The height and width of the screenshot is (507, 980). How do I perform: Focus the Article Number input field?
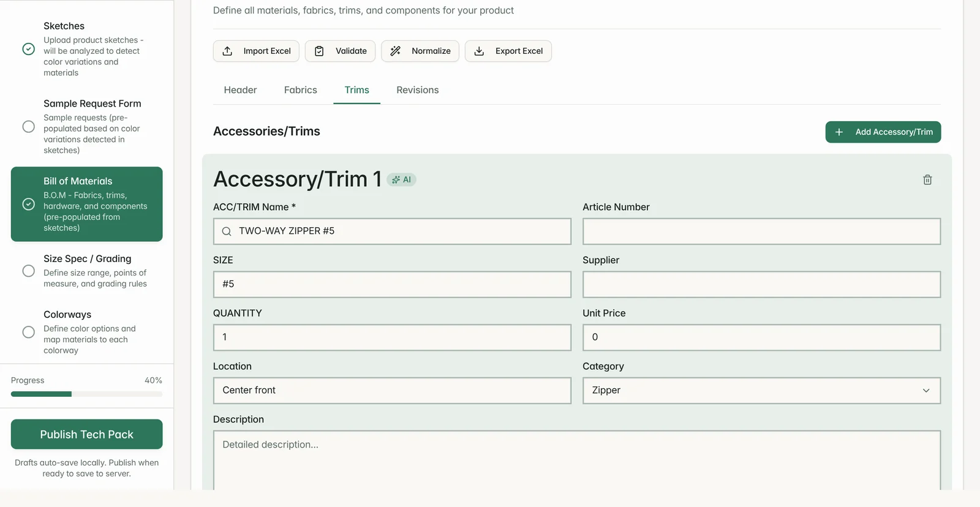[761, 231]
